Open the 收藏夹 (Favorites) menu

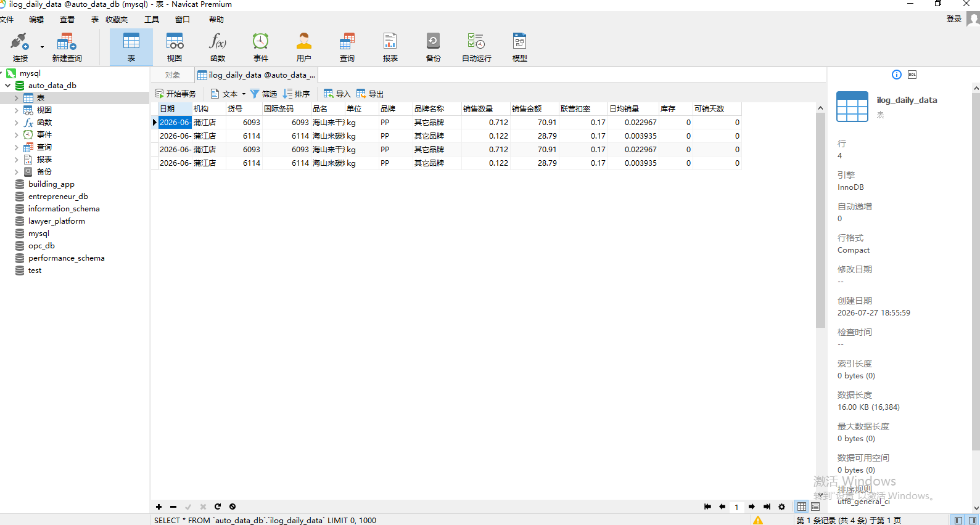[x=117, y=20]
